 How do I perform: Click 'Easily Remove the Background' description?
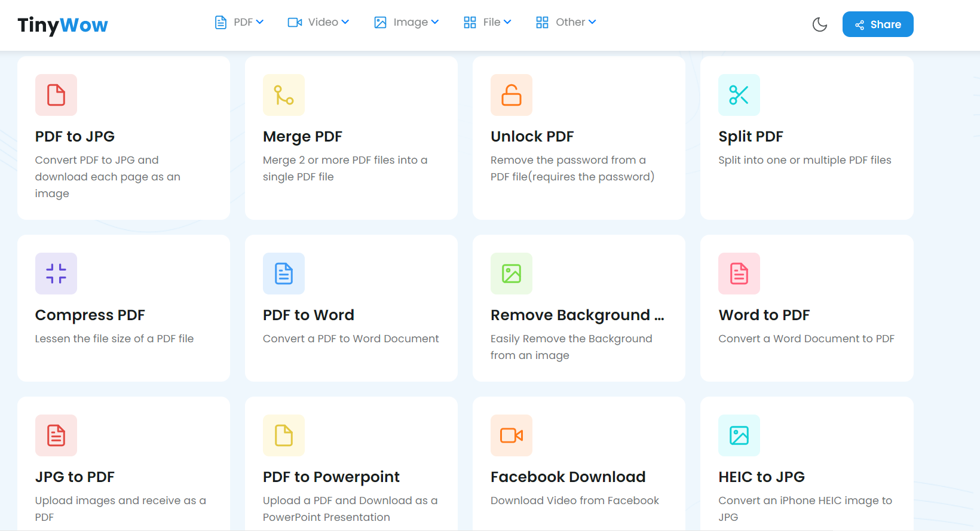click(x=571, y=347)
